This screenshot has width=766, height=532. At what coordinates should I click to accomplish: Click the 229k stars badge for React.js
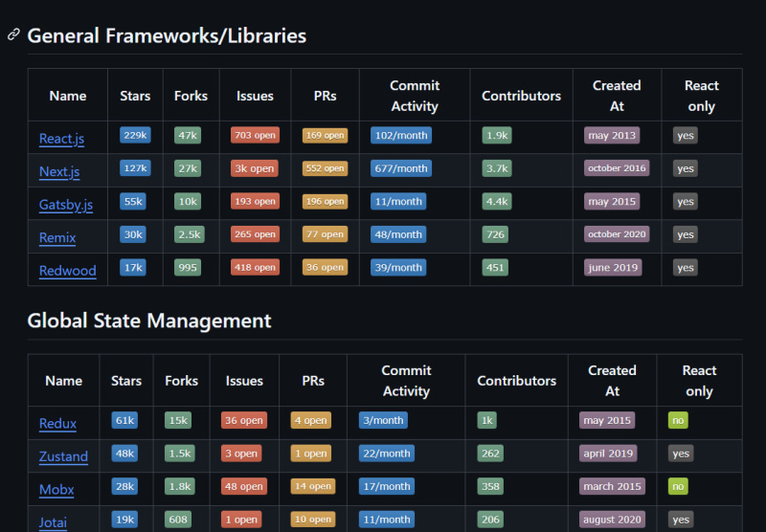(135, 135)
